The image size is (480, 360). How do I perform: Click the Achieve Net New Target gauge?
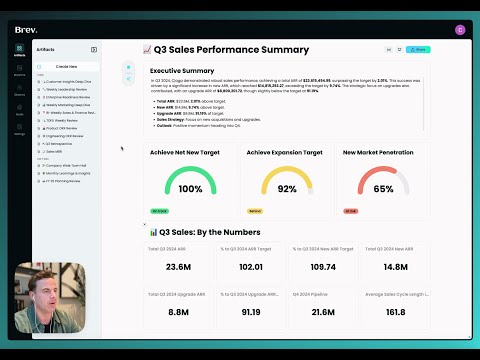coord(190,181)
